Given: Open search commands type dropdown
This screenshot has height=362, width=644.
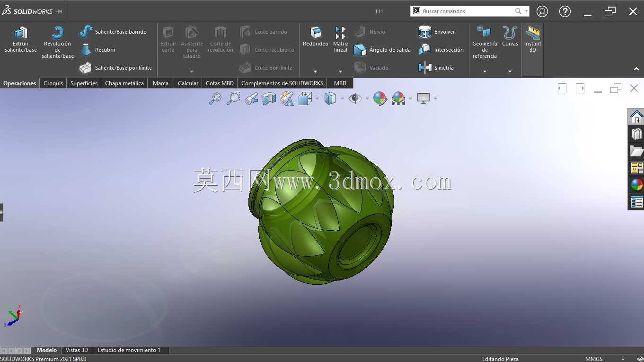Looking at the screenshot, I should tap(526, 11).
